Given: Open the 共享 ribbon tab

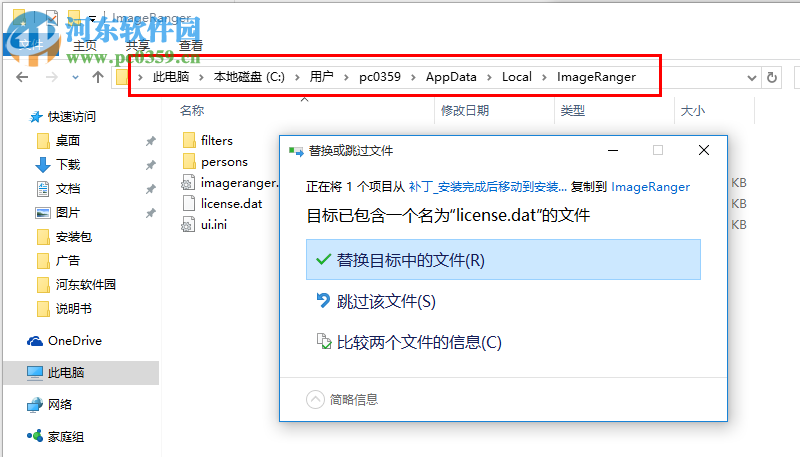Looking at the screenshot, I should [137, 45].
